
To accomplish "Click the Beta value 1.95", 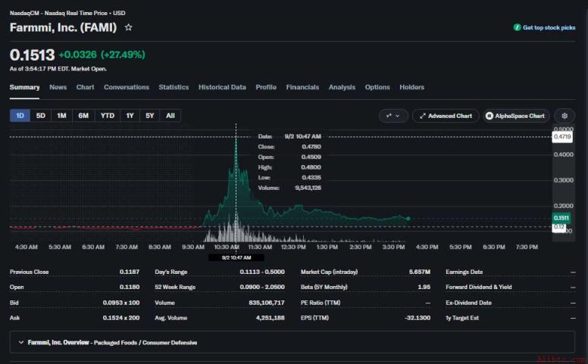I will pos(424,287).
